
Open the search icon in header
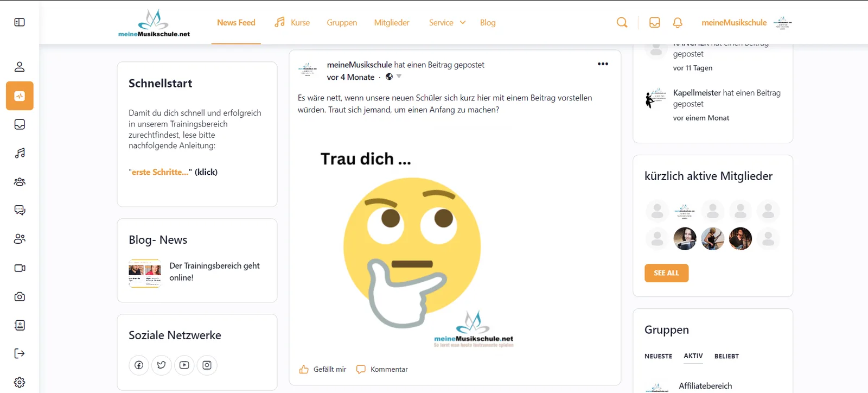pyautogui.click(x=622, y=22)
